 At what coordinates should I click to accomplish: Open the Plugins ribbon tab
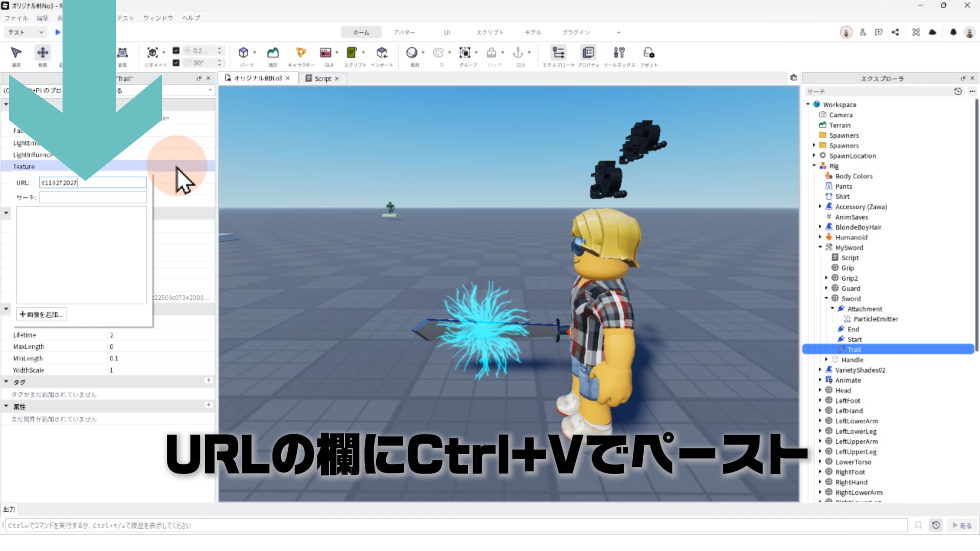click(x=576, y=32)
